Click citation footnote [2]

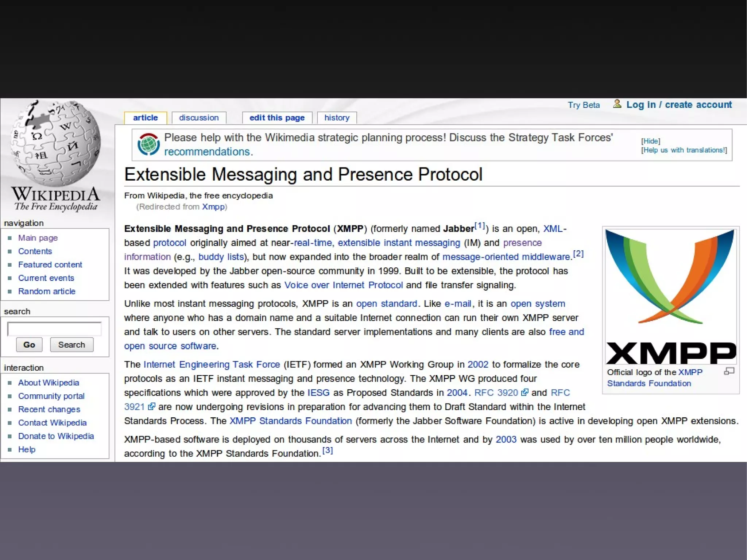point(578,254)
